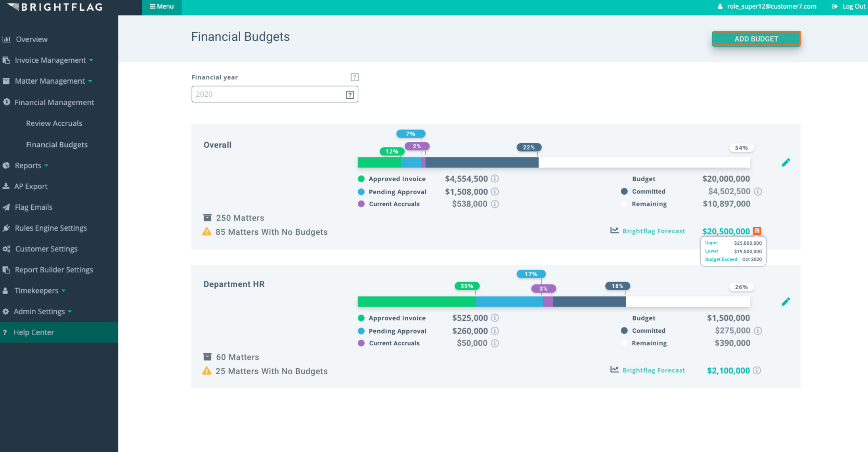
Task: Open the edit pencil for Overall budget
Action: click(x=786, y=162)
